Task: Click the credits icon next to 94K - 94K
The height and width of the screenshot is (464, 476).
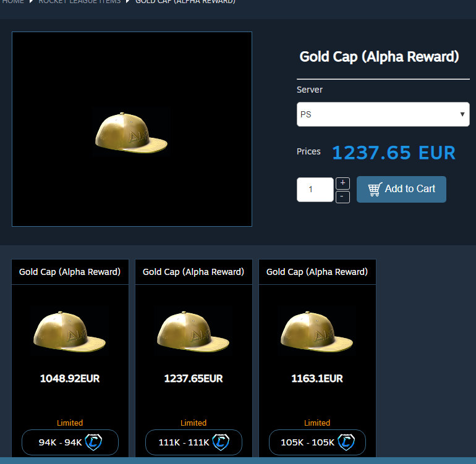Action: (93, 442)
